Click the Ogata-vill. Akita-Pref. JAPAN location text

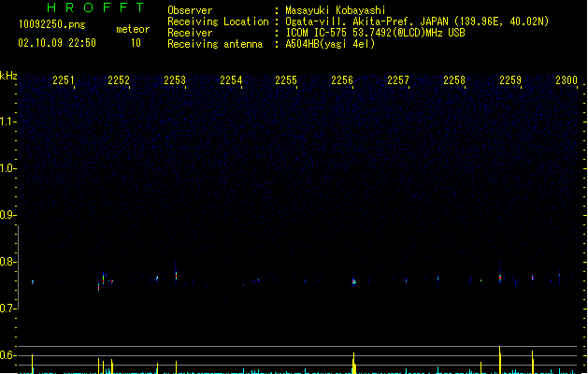click(417, 22)
